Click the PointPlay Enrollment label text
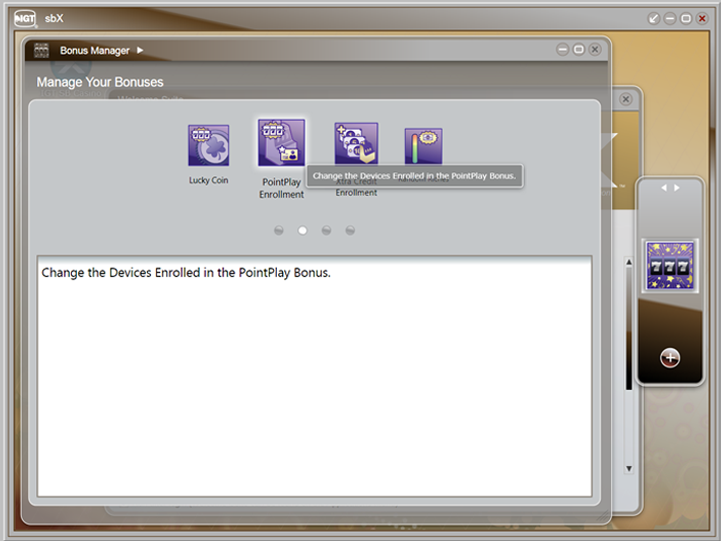 281,188
